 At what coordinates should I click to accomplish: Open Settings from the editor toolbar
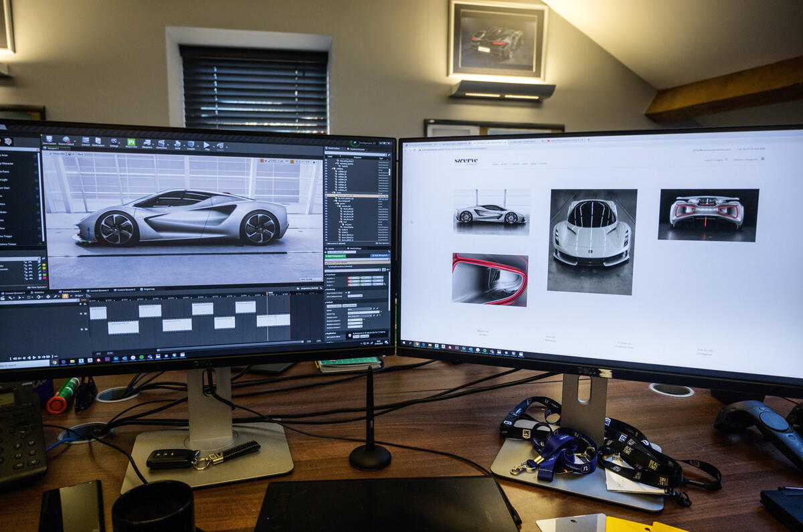pyautogui.click(x=113, y=143)
